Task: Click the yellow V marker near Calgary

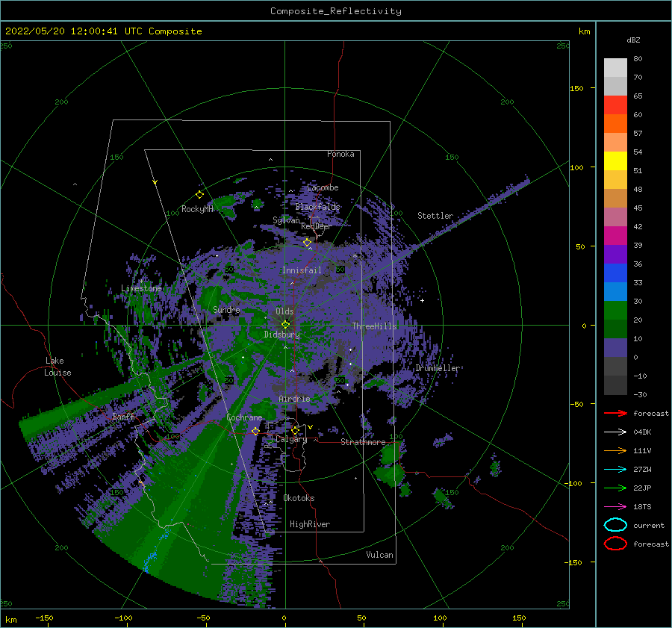Action: [x=310, y=427]
